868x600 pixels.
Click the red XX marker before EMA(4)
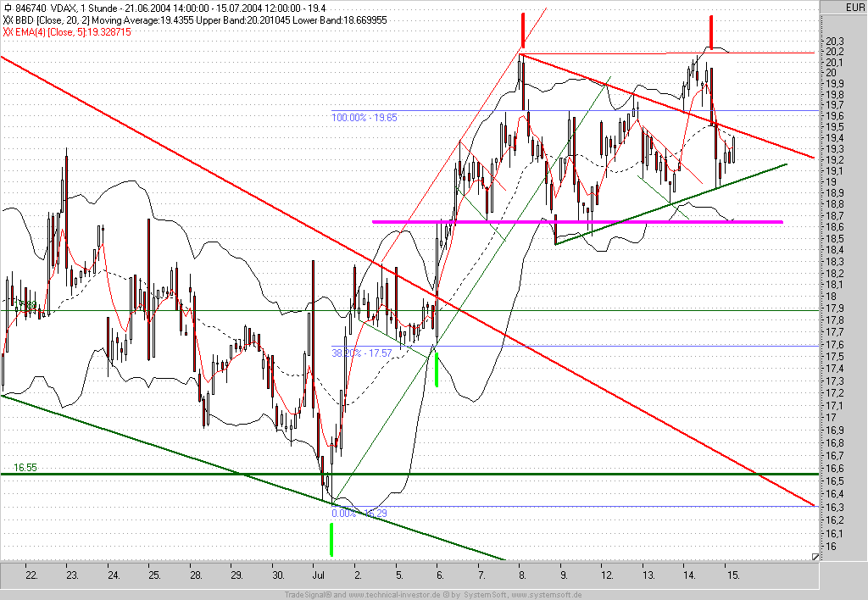coord(8,31)
